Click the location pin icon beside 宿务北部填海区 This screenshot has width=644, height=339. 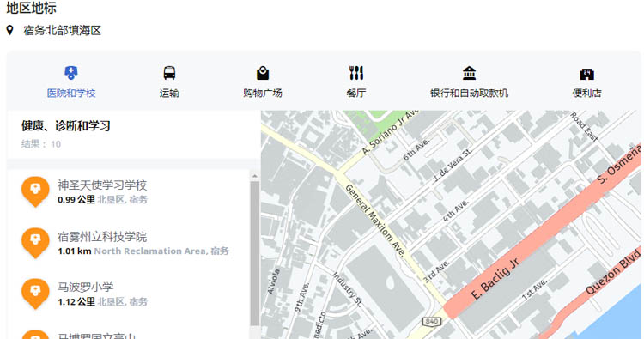(9, 30)
